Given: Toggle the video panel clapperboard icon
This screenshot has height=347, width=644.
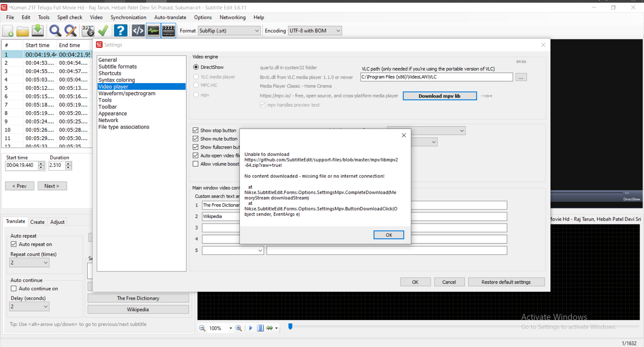Looking at the screenshot, I should (x=169, y=30).
